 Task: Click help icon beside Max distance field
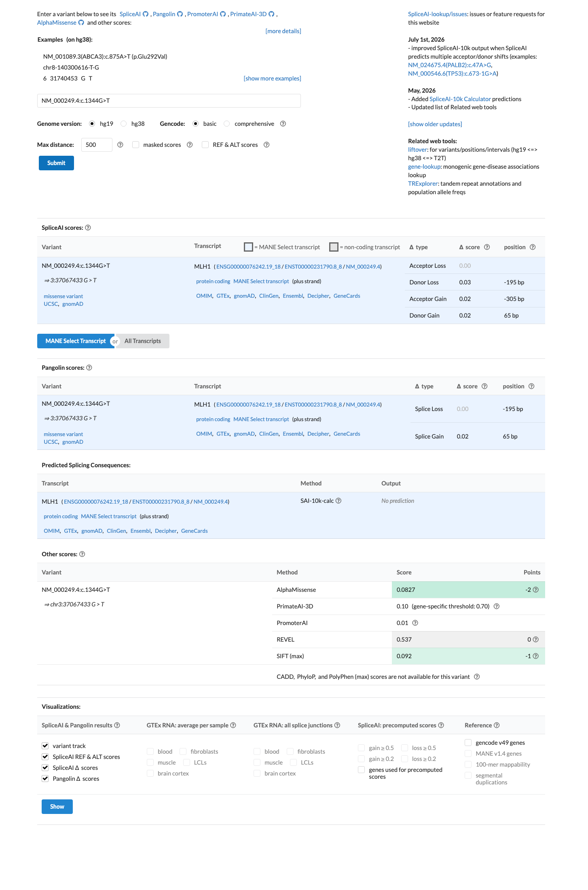pos(120,145)
